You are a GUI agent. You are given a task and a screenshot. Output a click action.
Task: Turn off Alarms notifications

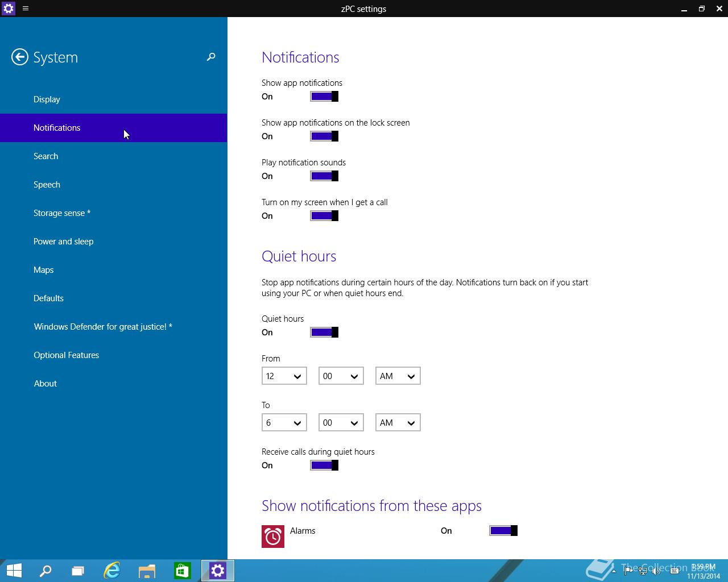[x=503, y=531]
